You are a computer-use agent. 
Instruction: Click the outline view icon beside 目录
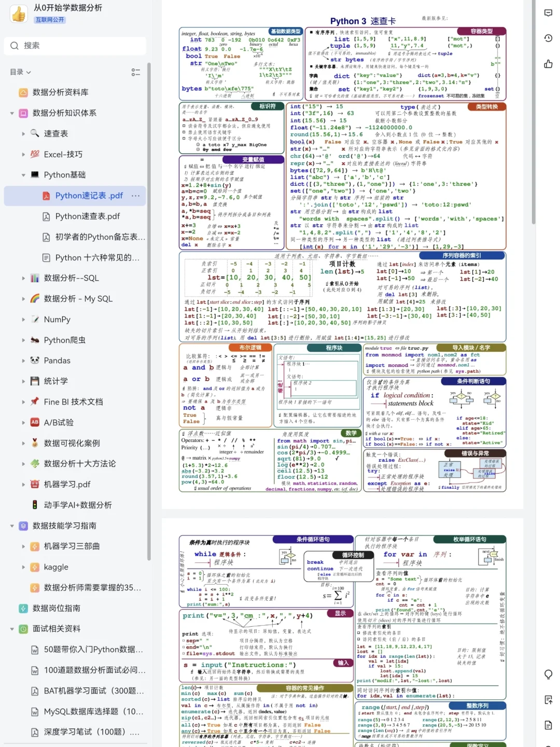[136, 72]
